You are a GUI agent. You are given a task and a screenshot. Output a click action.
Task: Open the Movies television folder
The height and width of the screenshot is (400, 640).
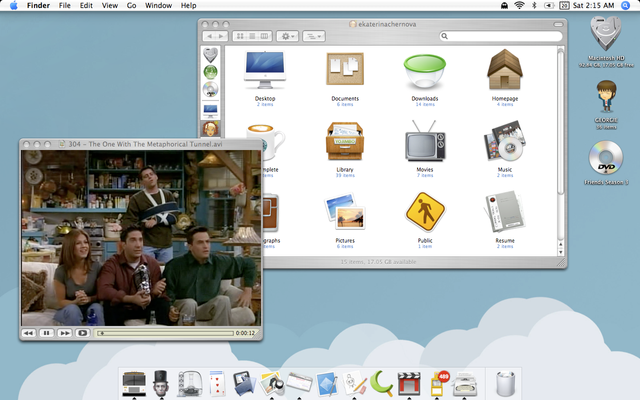(x=425, y=141)
